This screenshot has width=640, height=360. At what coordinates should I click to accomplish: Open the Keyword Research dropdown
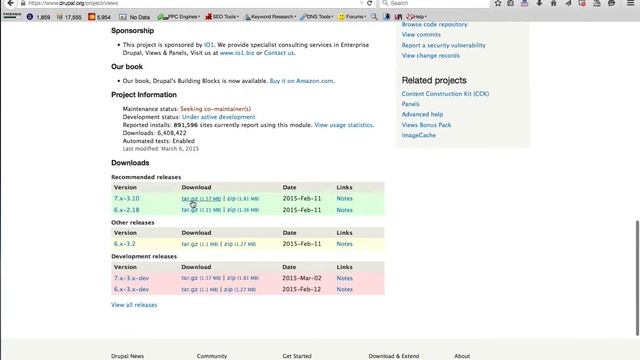(270, 17)
